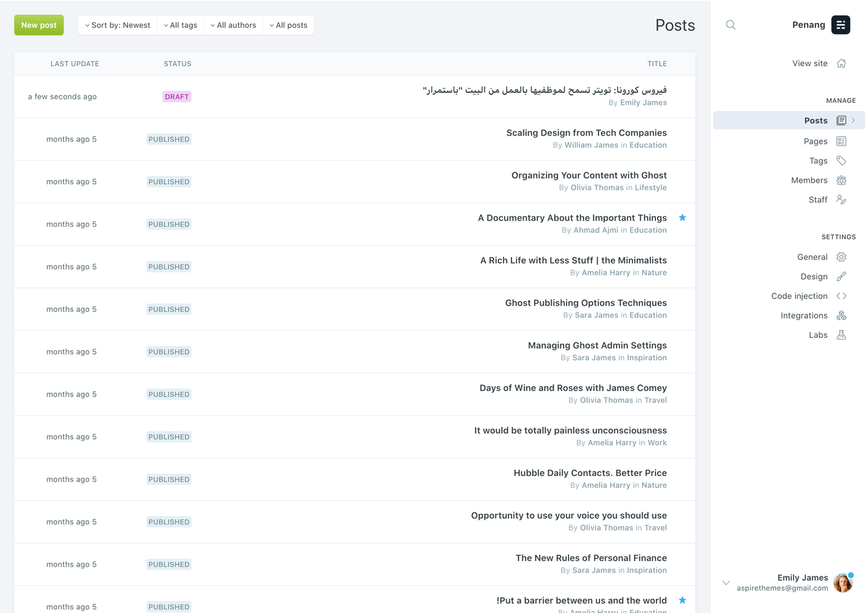Select Pages in the Manage menu
868x613 pixels.
pos(815,141)
